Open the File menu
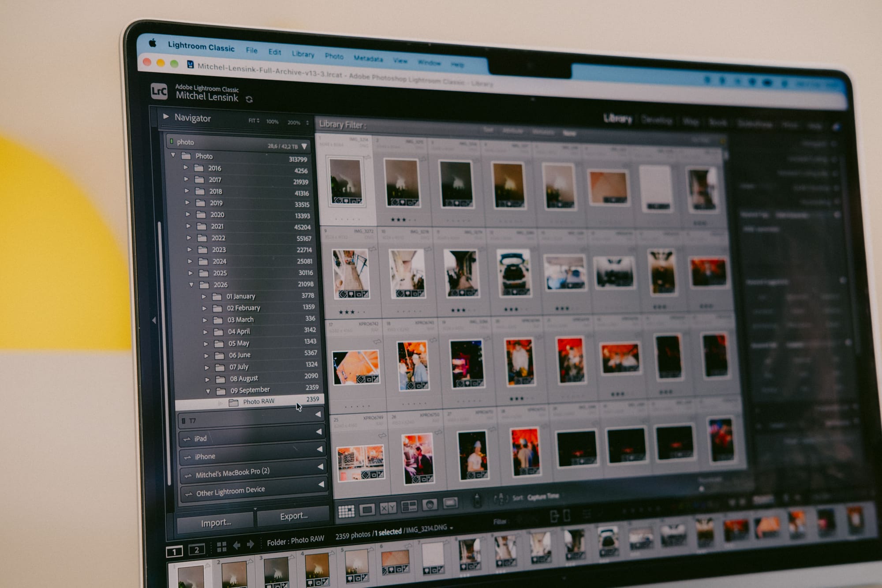The width and height of the screenshot is (882, 588). (x=251, y=50)
